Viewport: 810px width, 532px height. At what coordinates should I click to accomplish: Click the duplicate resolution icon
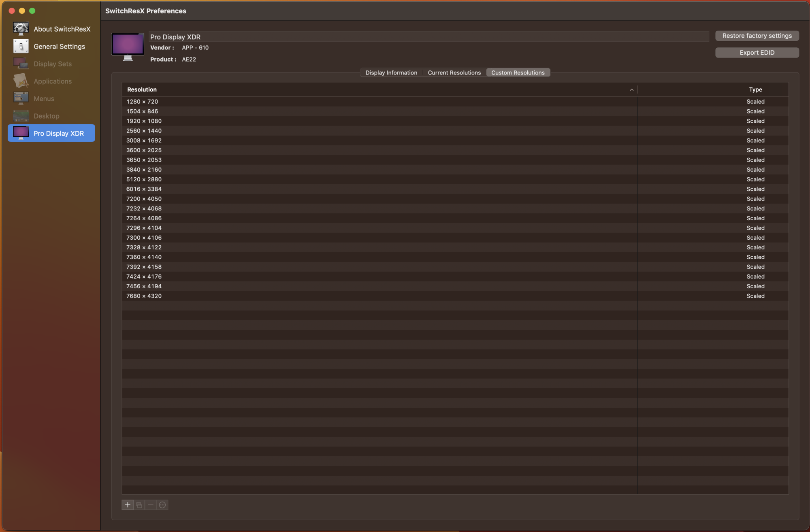click(139, 505)
